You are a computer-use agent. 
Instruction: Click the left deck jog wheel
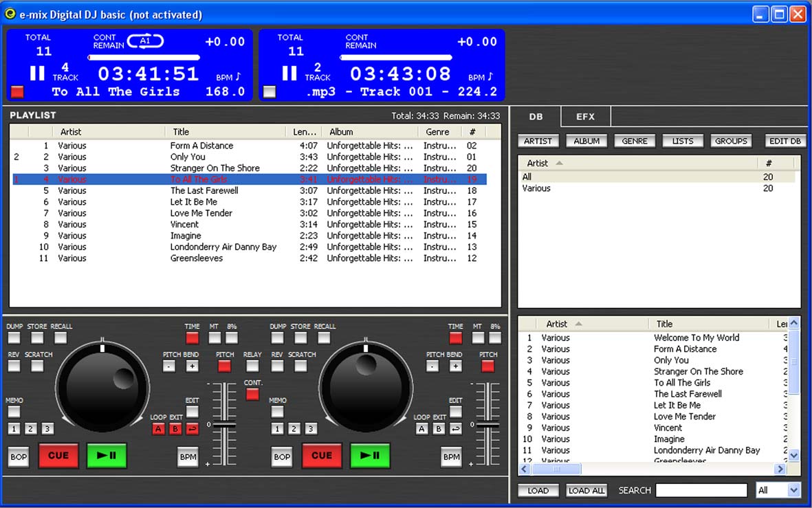click(x=102, y=387)
